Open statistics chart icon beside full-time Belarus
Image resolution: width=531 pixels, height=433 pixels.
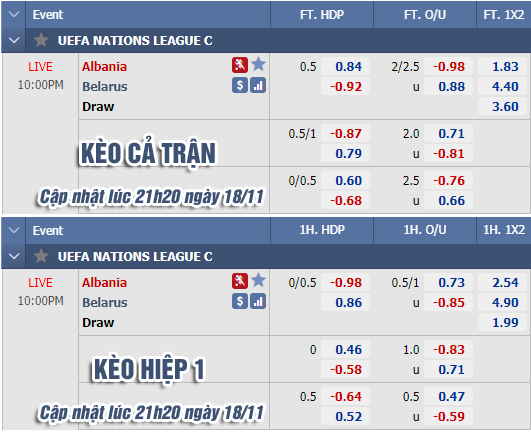pos(258,85)
